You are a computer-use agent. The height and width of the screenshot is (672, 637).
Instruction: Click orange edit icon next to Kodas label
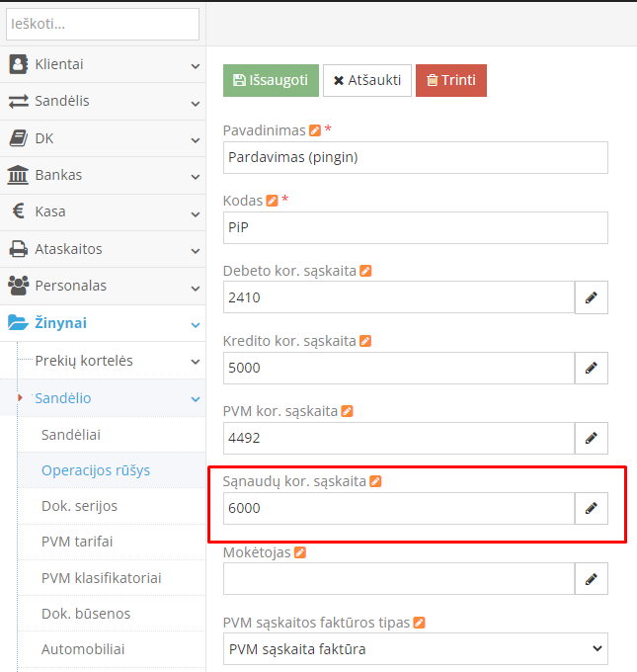pyautogui.click(x=273, y=201)
